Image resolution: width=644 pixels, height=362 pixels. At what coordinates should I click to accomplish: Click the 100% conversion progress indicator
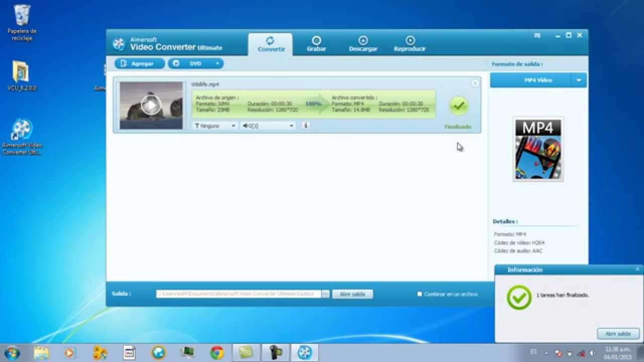pyautogui.click(x=313, y=104)
